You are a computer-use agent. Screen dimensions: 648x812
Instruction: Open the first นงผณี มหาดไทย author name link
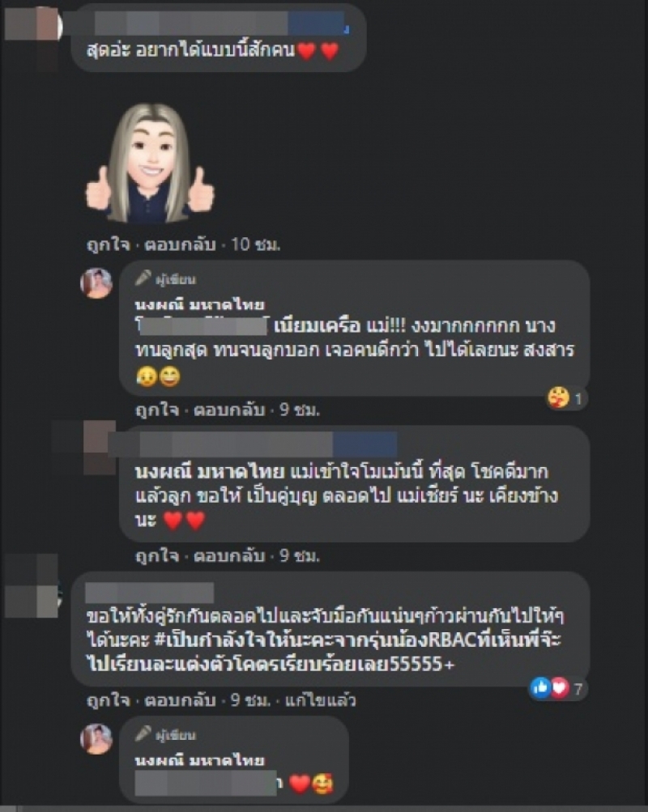200,304
